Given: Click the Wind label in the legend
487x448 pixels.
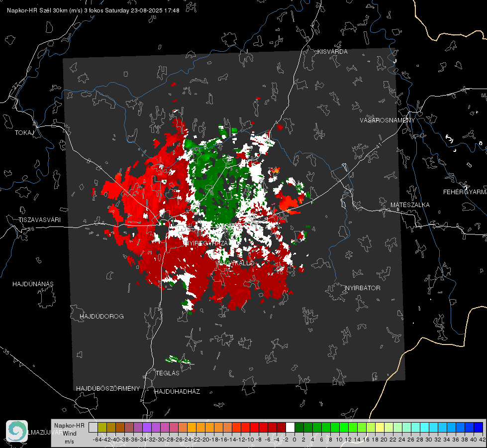Looking at the screenshot, I should pos(70,433).
